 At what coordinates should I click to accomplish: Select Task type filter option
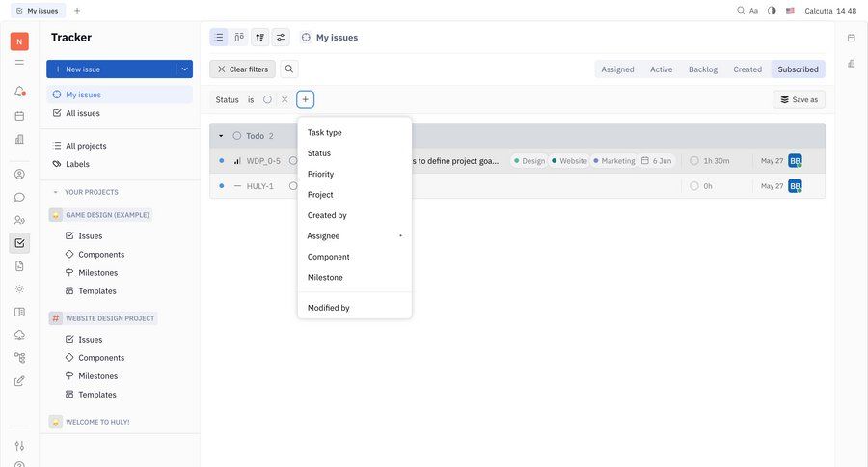[x=354, y=132]
